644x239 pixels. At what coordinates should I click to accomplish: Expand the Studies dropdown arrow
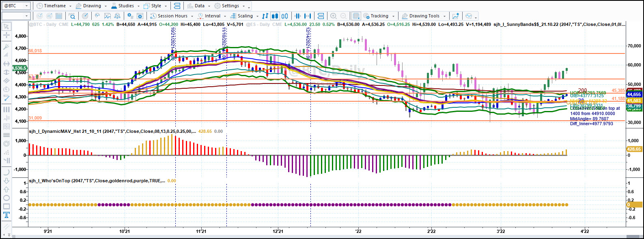(138, 6)
